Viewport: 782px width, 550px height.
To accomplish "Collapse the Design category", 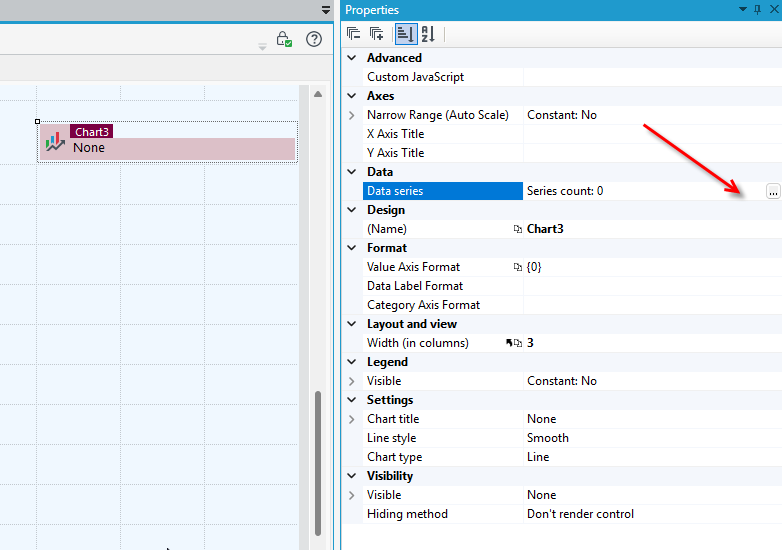I will (x=352, y=210).
